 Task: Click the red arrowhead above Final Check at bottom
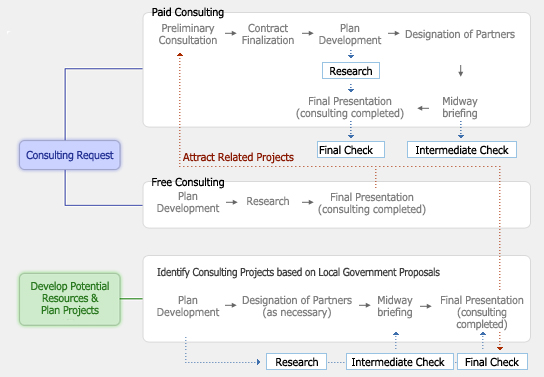click(x=500, y=348)
